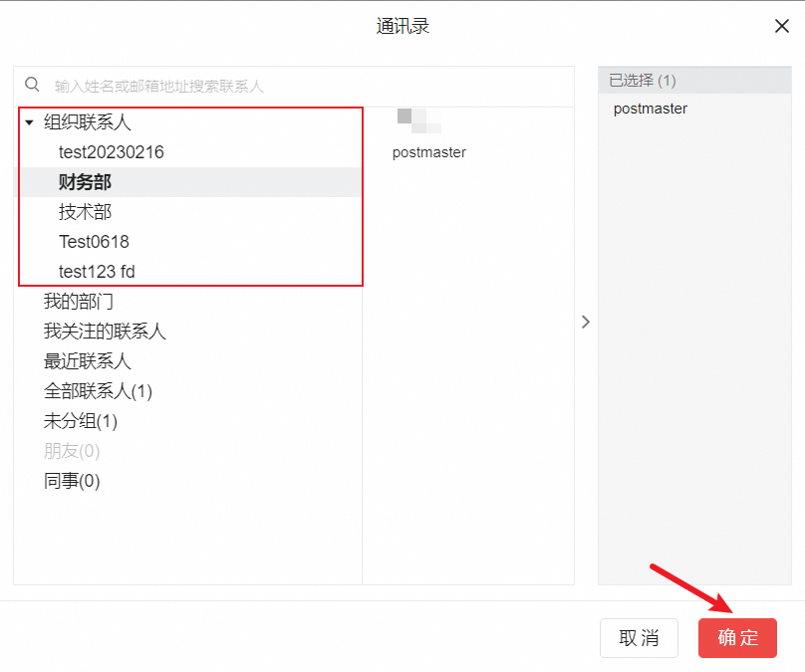Select the 财务部 department
This screenshot has height=672, width=805.
click(x=86, y=182)
